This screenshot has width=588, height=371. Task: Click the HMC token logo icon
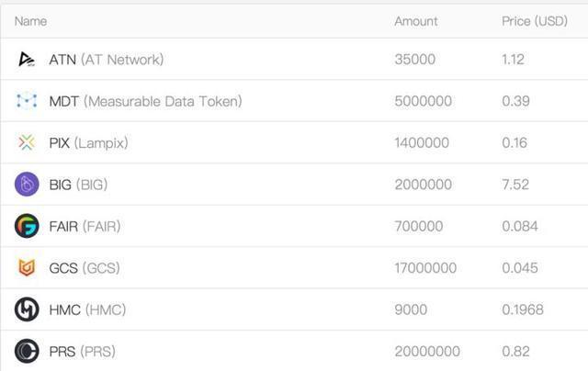[27, 309]
